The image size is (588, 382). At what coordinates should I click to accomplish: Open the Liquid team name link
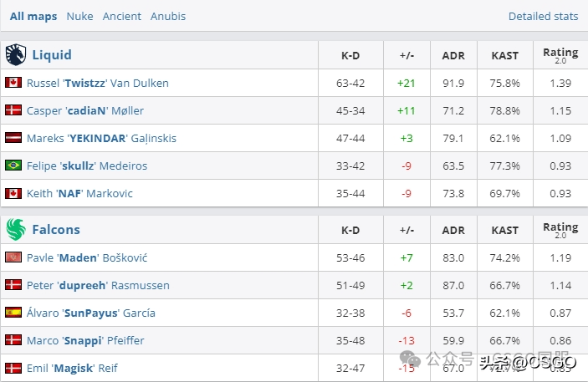[x=52, y=54]
